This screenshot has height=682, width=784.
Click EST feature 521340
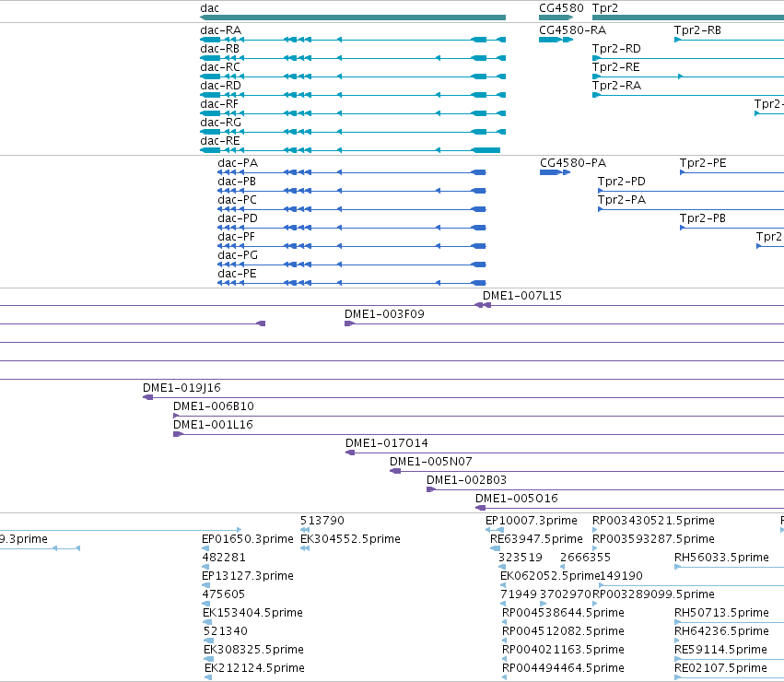click(x=226, y=632)
